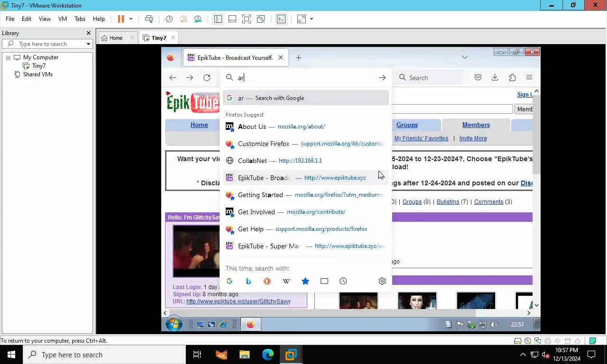Open the VMware View menu
Image resolution: width=607 pixels, height=364 pixels.
pyautogui.click(x=45, y=19)
